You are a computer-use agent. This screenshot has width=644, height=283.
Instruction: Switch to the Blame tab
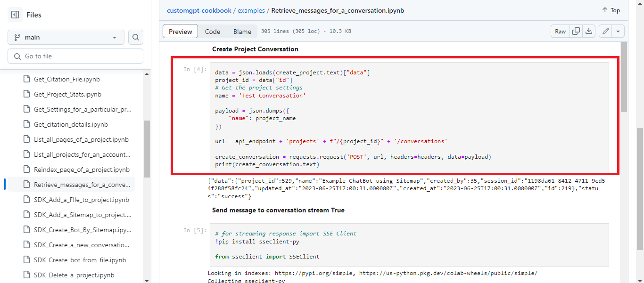(242, 31)
